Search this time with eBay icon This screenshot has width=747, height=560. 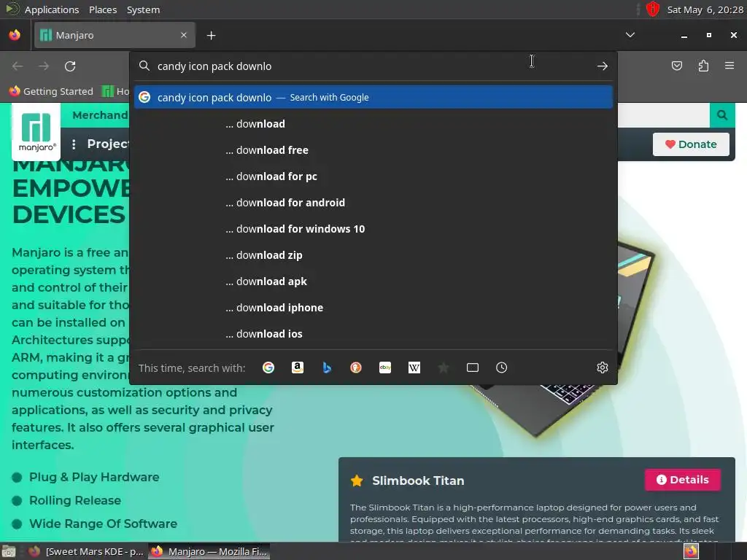[x=385, y=367]
